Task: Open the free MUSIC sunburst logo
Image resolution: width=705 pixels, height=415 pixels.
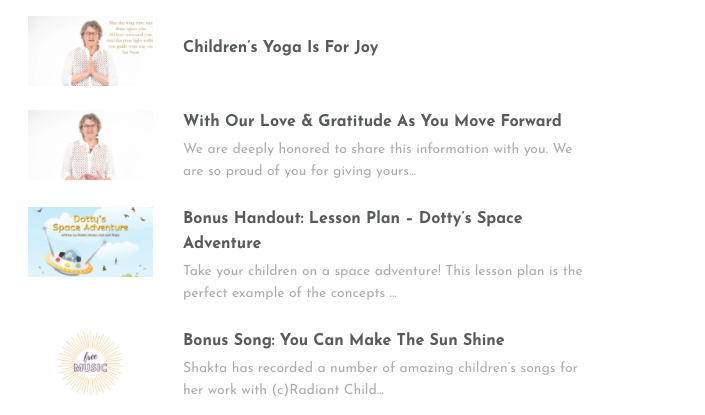Action: pyautogui.click(x=90, y=364)
